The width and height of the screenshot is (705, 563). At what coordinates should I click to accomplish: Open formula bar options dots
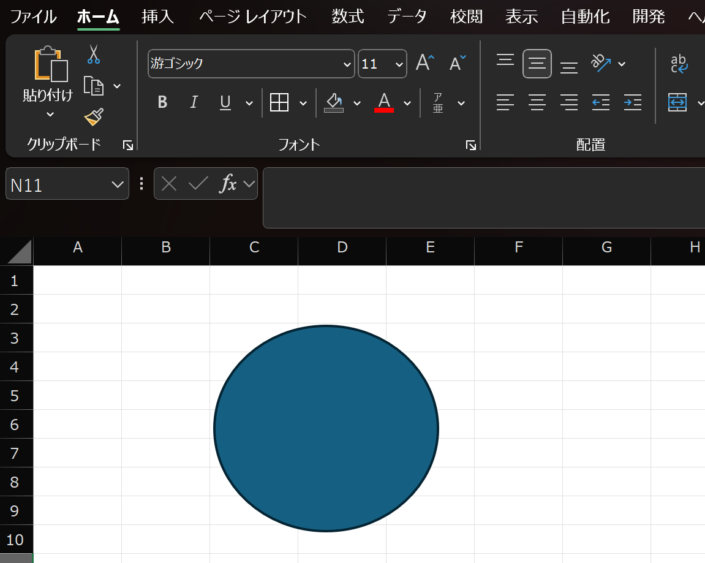tap(142, 183)
